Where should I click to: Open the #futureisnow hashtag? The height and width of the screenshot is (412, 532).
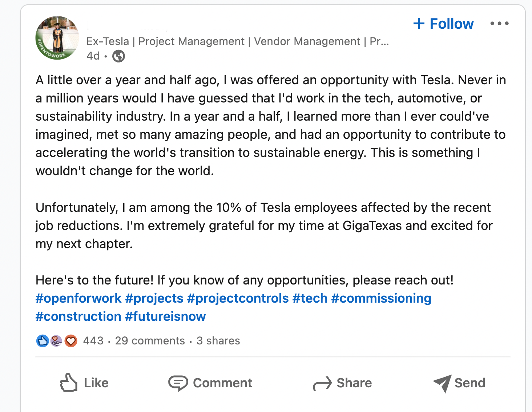click(x=165, y=316)
